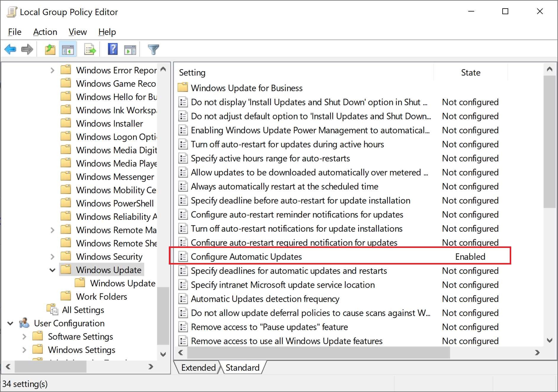Sort by the Setting column header

pos(304,72)
